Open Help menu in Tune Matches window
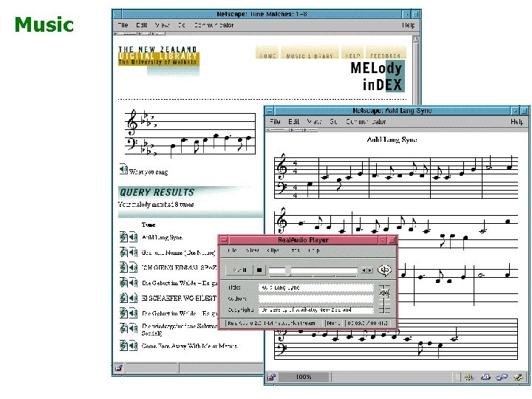Image resolution: width=532 pixels, height=399 pixels. point(408,25)
